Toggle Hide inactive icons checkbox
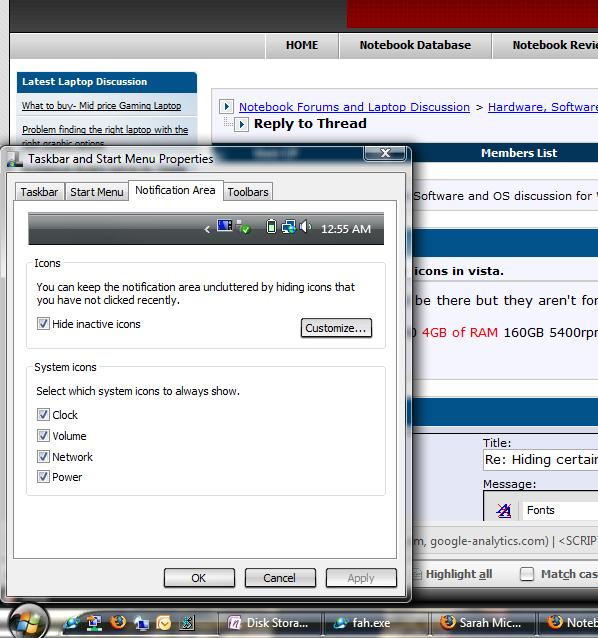This screenshot has height=638, width=598. [x=44, y=324]
